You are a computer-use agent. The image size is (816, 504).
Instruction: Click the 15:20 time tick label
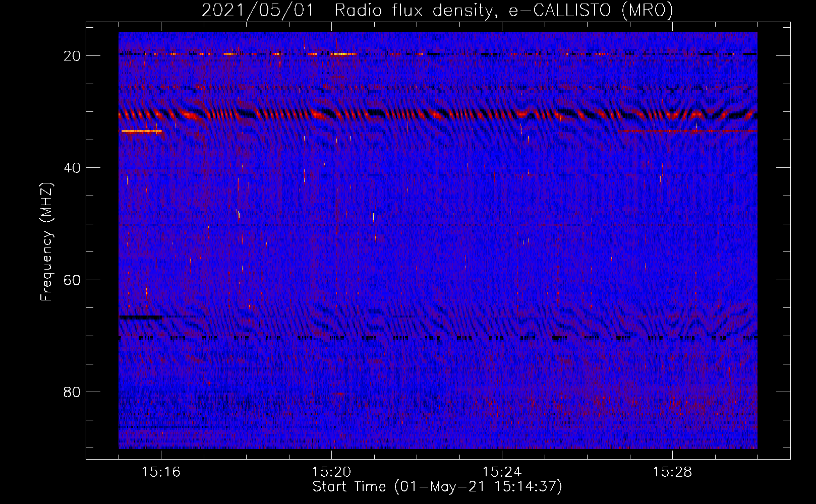click(331, 472)
